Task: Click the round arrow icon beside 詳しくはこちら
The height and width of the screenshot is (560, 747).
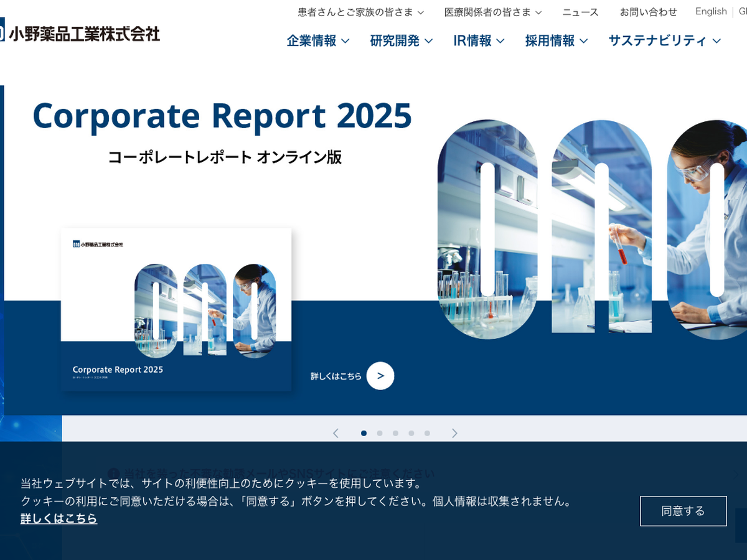Action: click(x=380, y=376)
